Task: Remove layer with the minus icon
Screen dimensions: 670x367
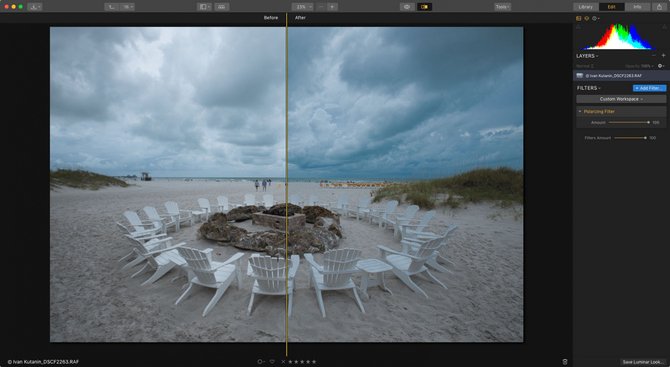Action: click(x=654, y=56)
